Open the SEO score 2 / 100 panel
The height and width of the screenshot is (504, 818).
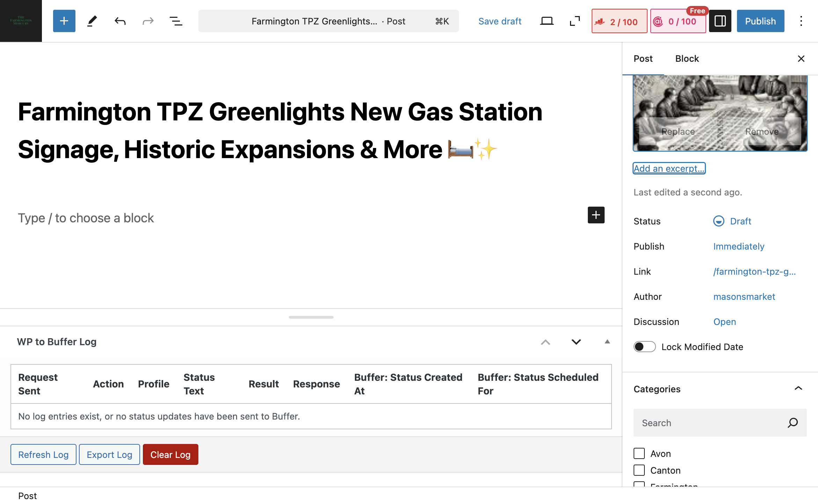pos(619,21)
